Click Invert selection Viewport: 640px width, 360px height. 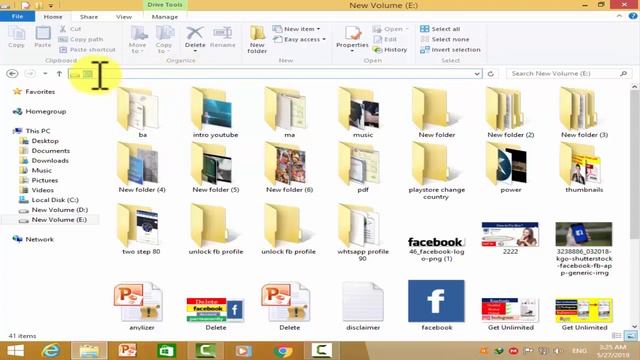[450, 49]
